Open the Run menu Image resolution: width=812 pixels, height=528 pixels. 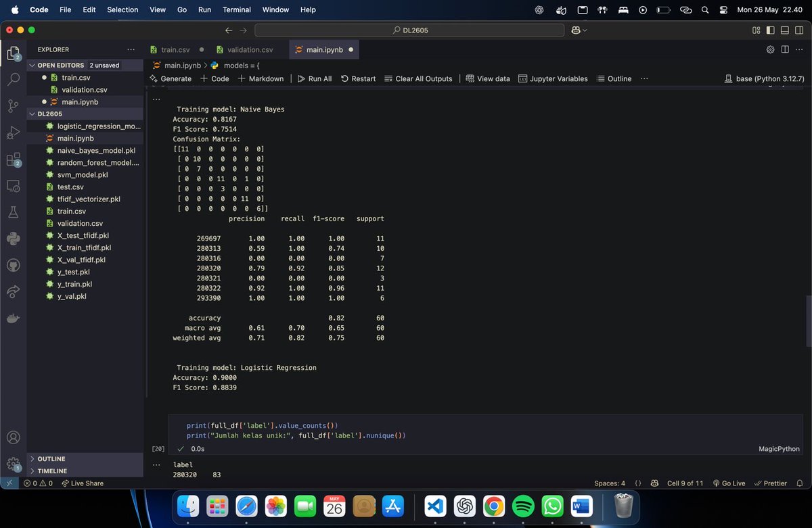click(x=204, y=9)
